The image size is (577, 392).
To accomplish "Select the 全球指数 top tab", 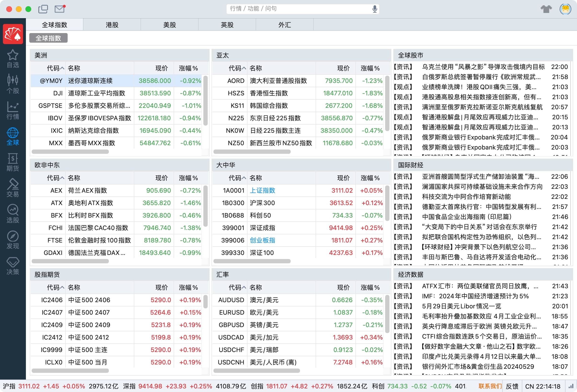I will (55, 25).
